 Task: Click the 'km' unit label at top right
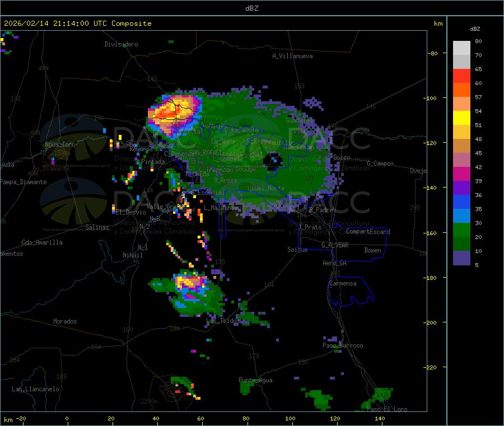tap(438, 24)
